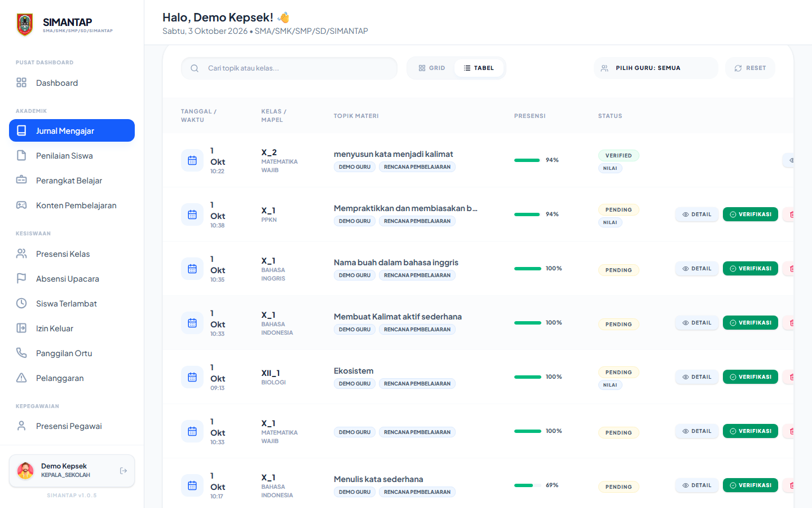Open the Pilih Guru: Semua filter
This screenshot has width=812, height=508.
tap(656, 68)
